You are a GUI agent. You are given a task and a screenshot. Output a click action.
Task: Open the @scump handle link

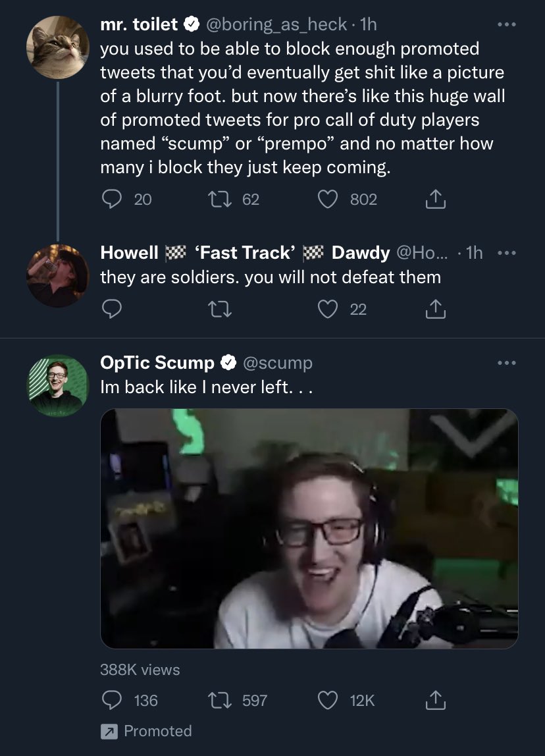coord(278,363)
